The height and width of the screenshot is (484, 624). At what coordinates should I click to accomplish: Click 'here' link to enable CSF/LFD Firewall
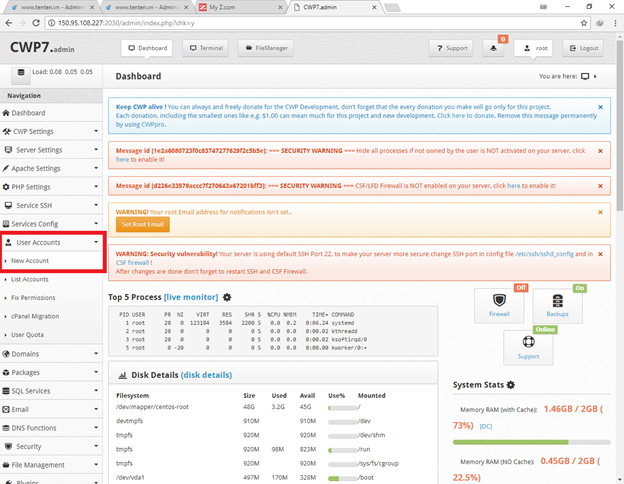(514, 186)
